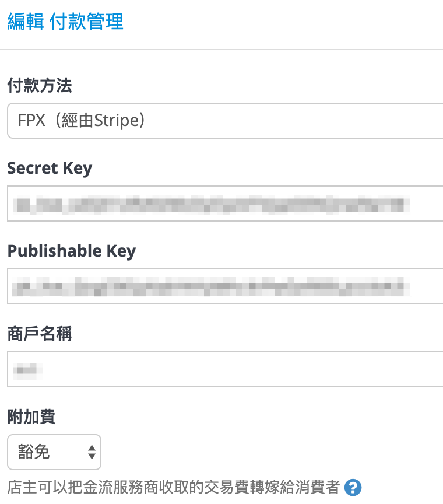This screenshot has height=504, width=443.
Task: Focus the Publishable Key input field
Action: (225, 286)
